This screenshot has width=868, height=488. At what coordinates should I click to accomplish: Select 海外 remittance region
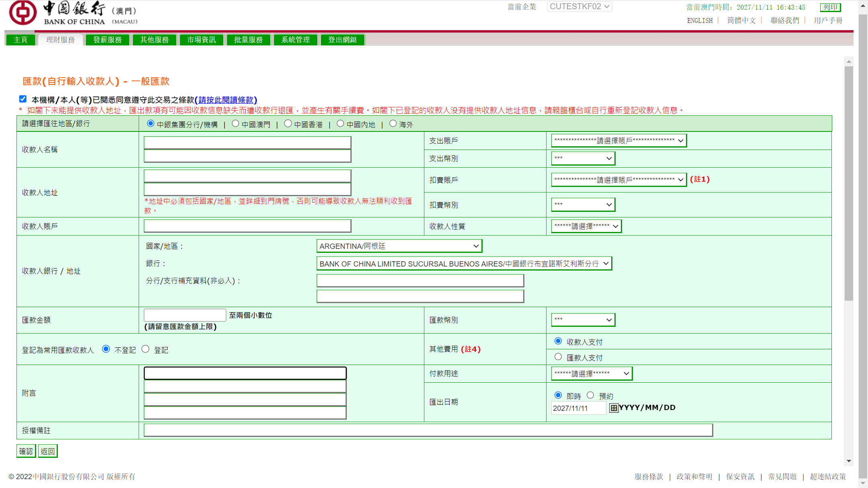pos(393,123)
